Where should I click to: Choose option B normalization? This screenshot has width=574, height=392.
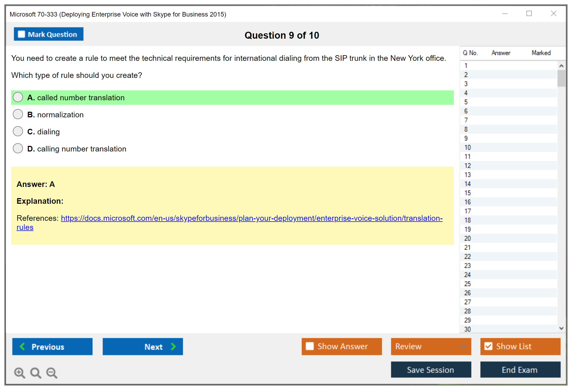pyautogui.click(x=18, y=114)
